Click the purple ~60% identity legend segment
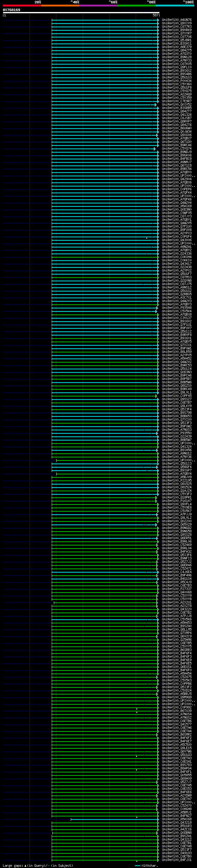 pyautogui.click(x=99, y=6)
